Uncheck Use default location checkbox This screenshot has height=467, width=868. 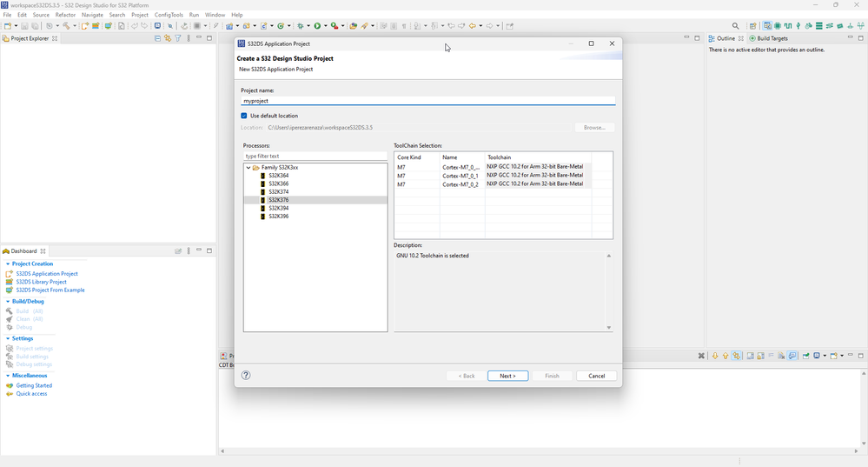click(x=244, y=116)
